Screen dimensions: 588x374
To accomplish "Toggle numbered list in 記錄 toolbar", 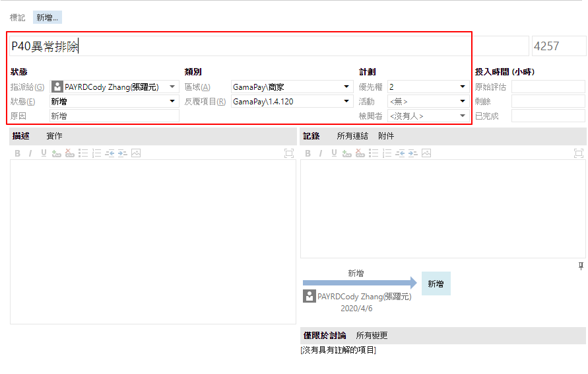I will click(387, 153).
